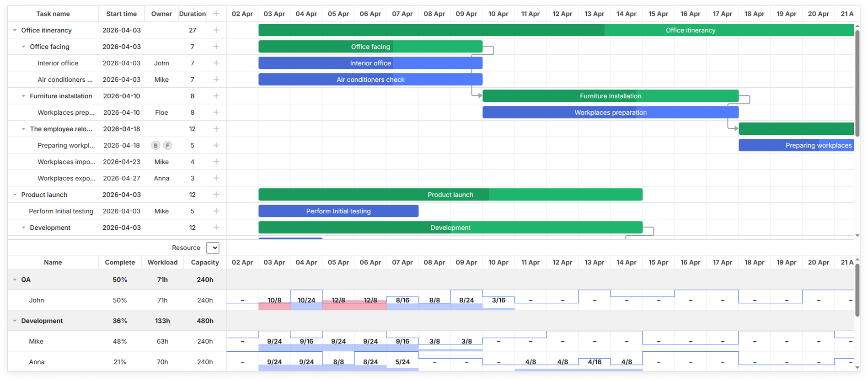Click the Task name column header
Screen dimensions: 868x381
(53, 14)
